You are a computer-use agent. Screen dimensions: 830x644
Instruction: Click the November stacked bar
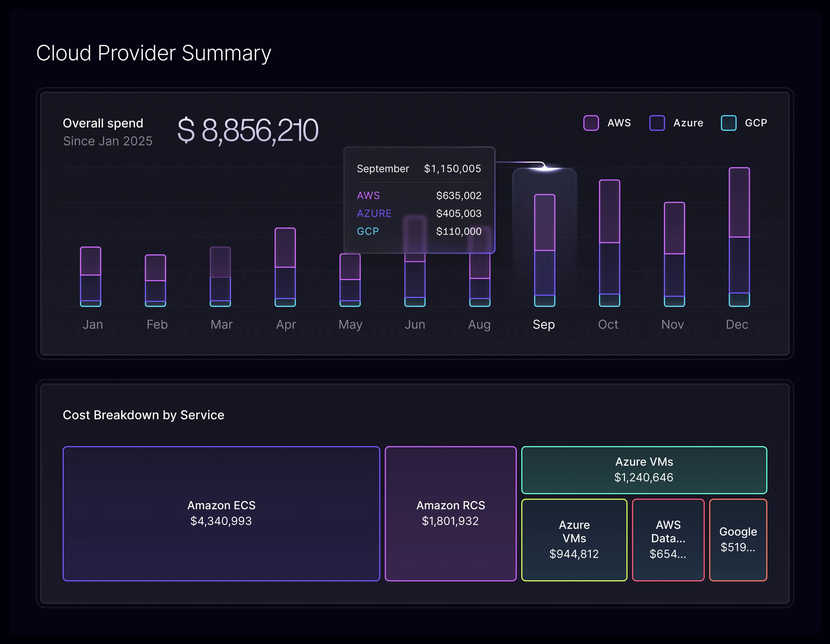[674, 254]
